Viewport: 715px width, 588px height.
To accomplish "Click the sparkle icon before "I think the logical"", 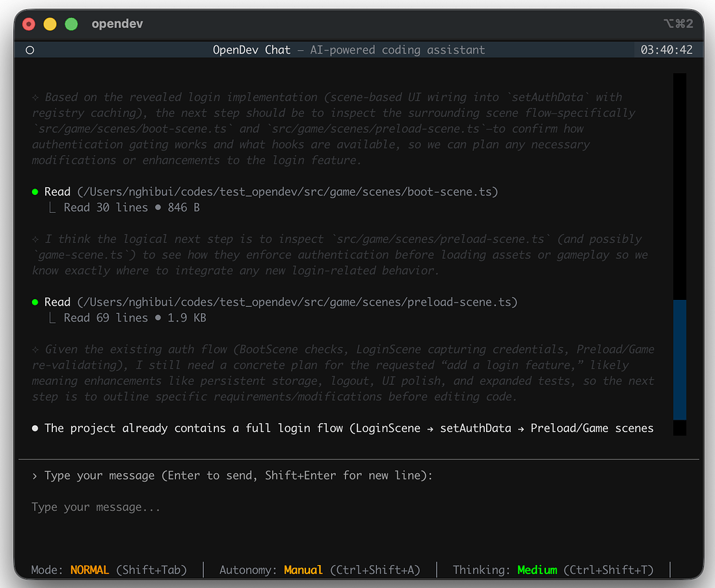I will tap(35, 239).
